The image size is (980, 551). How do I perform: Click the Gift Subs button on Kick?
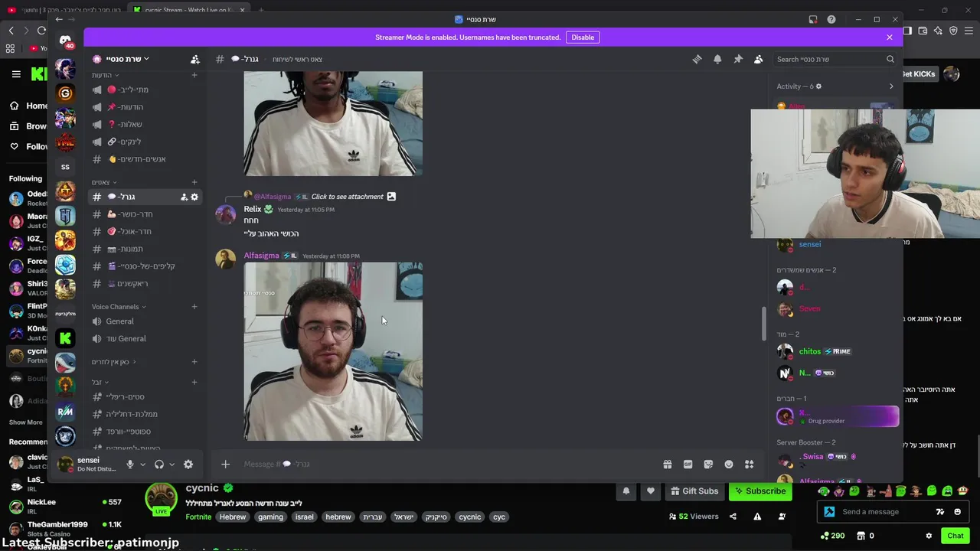tap(694, 491)
